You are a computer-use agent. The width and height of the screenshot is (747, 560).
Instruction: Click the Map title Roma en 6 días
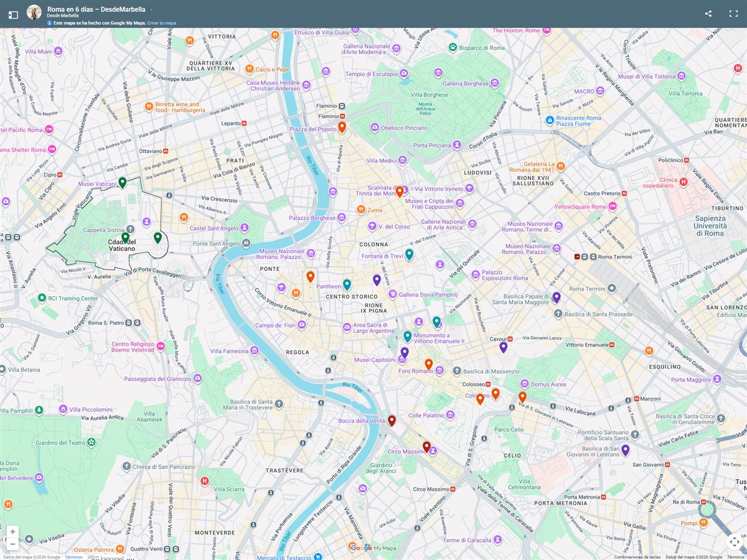(96, 9)
